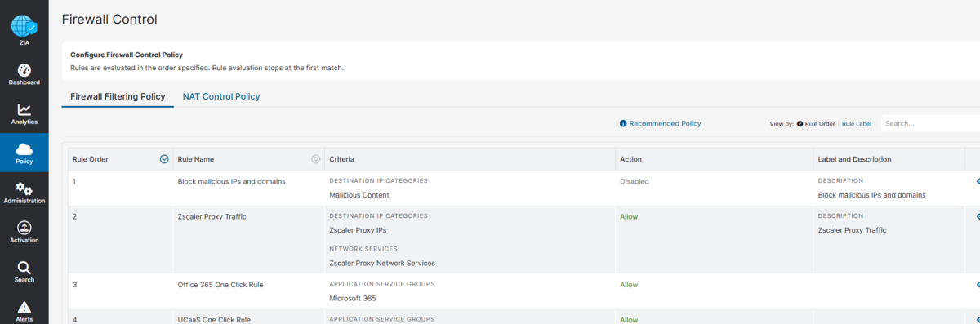Screen dimensions: 980x324
Task: Select Firewall Filtering Policy tab
Action: [x=118, y=96]
